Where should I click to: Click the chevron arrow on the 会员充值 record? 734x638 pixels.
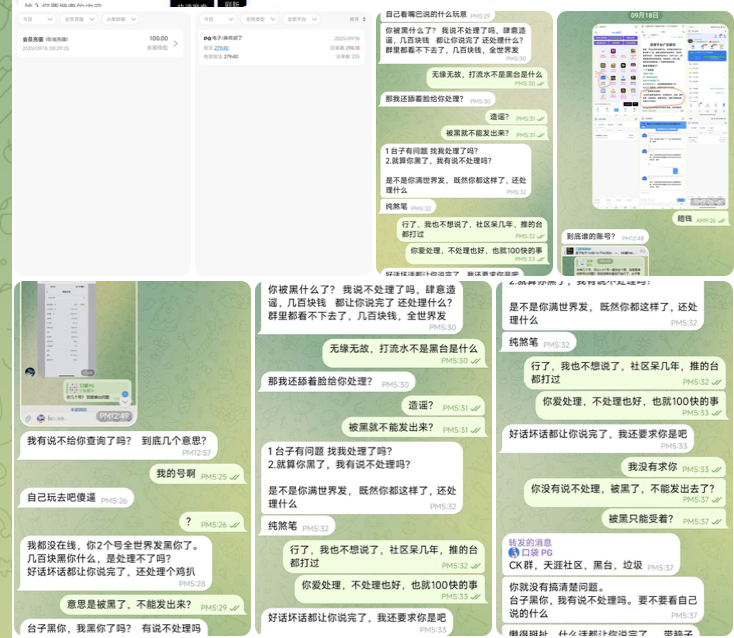point(176,43)
